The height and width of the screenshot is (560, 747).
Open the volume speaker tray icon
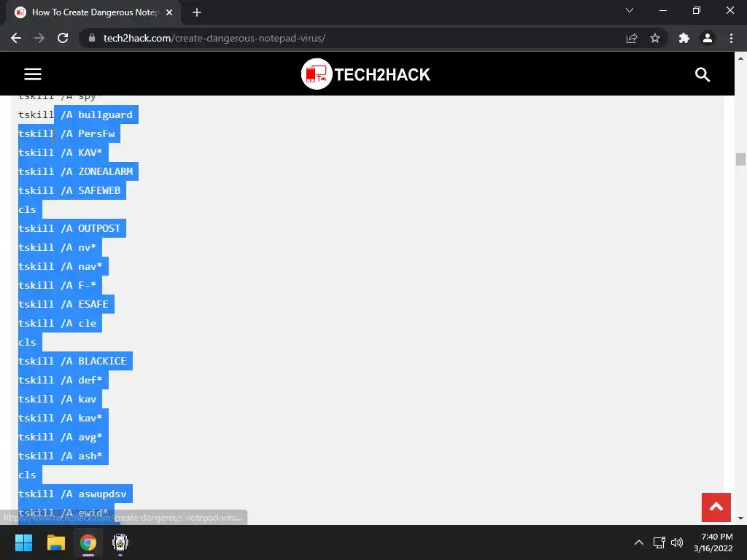[677, 542]
